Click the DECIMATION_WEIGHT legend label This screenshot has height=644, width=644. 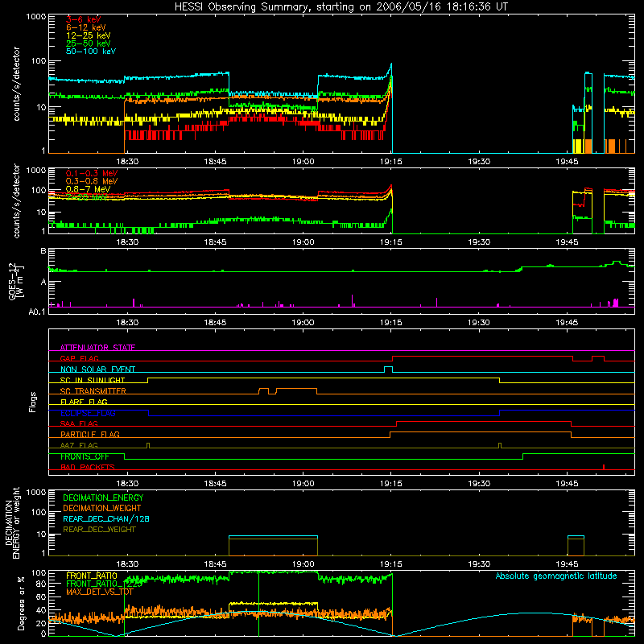102,508
